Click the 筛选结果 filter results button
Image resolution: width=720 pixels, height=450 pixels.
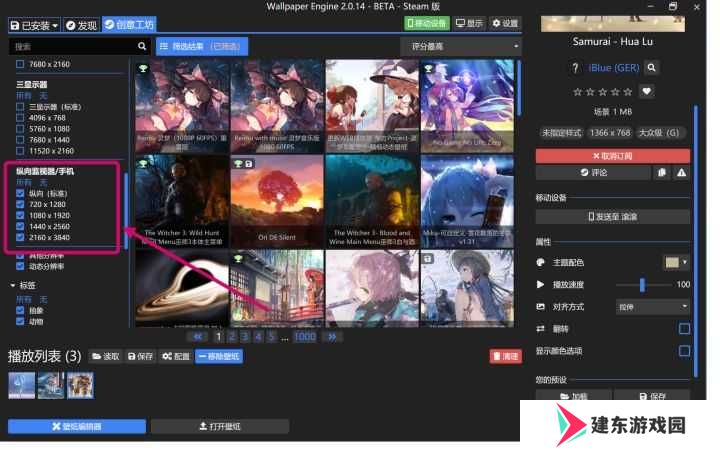pyautogui.click(x=202, y=46)
